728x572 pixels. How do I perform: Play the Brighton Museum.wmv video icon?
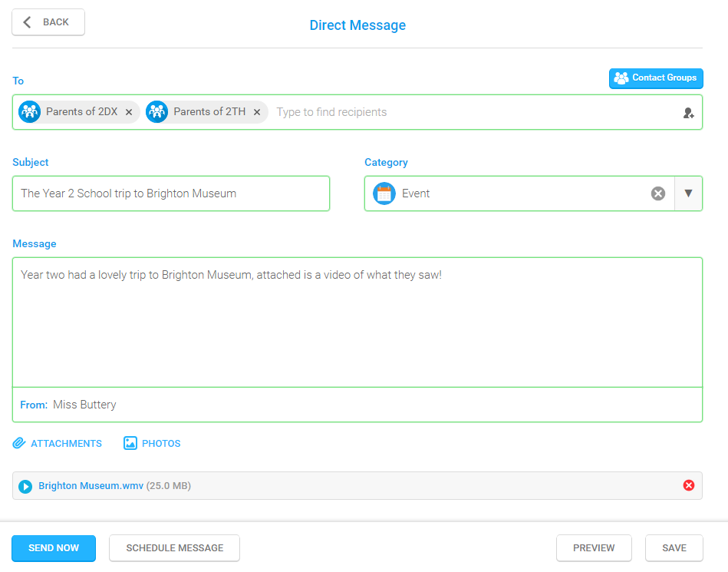pyautogui.click(x=25, y=486)
